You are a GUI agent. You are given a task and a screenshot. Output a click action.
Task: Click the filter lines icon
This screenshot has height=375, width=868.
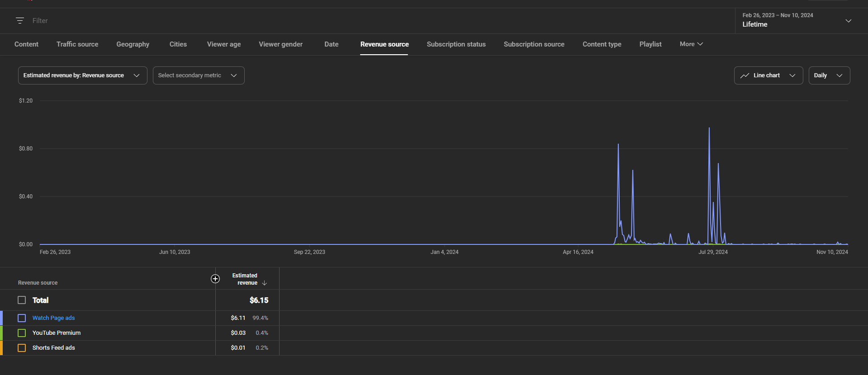pos(19,20)
